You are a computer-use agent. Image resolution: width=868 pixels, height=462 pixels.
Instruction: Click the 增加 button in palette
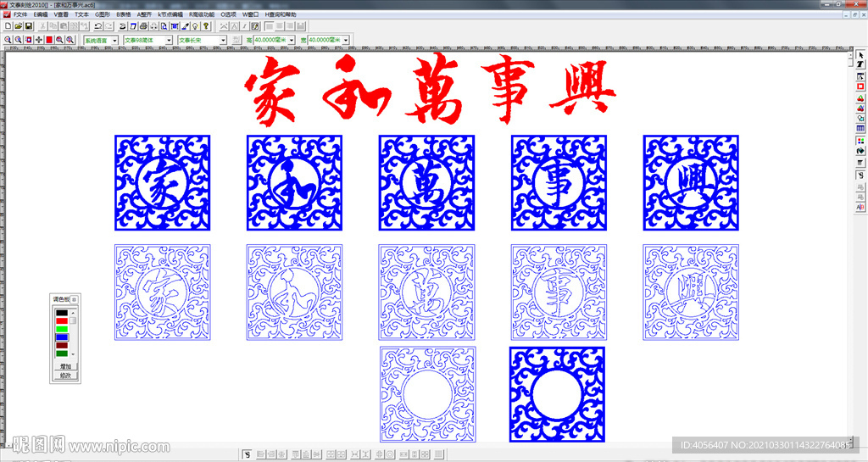(65, 366)
